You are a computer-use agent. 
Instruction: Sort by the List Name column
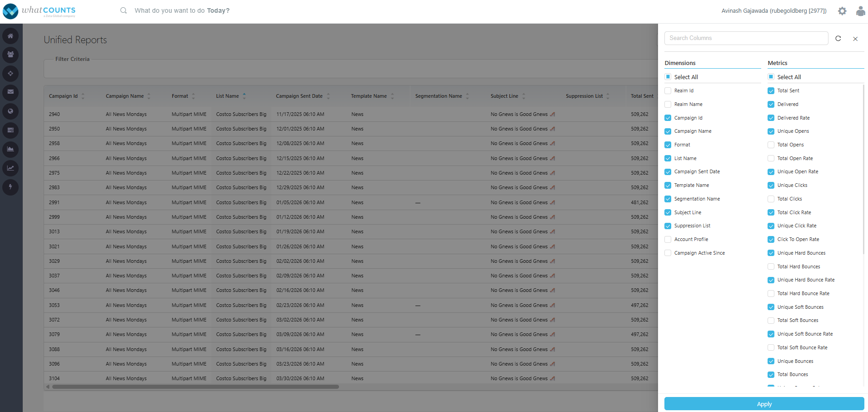pos(244,96)
